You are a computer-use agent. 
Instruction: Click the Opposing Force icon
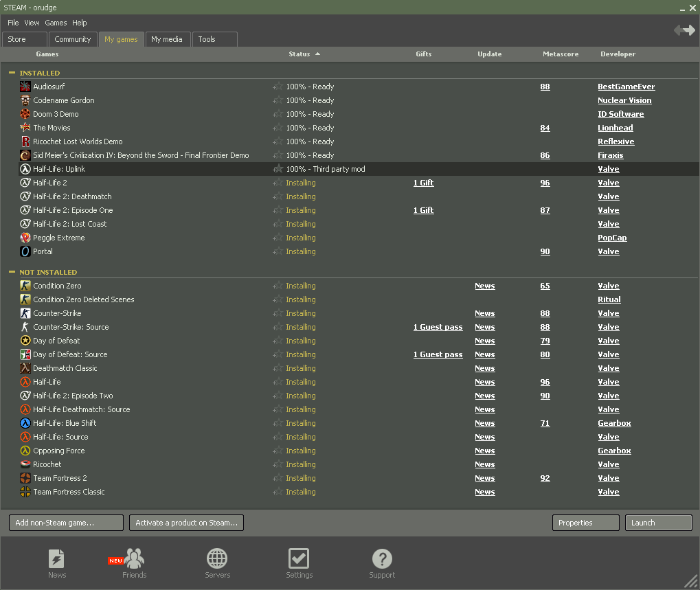pos(25,451)
